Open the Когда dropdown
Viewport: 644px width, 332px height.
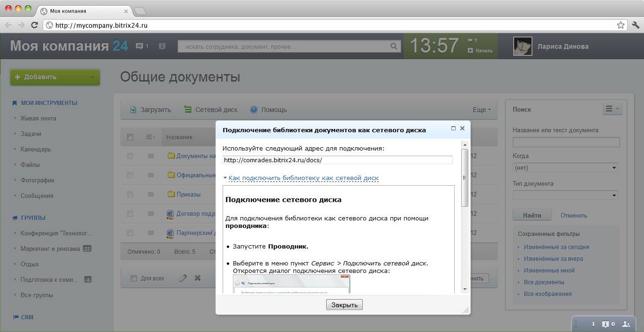click(565, 167)
